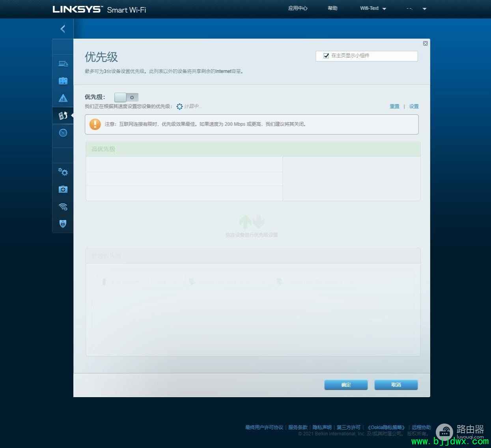
Task: Click the 重置 link
Action: point(394,106)
